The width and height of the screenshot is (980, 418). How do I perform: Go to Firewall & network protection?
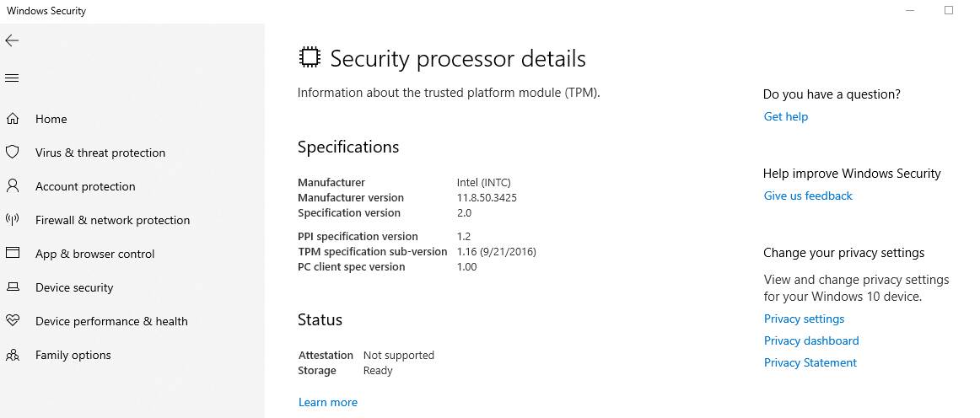click(x=112, y=220)
